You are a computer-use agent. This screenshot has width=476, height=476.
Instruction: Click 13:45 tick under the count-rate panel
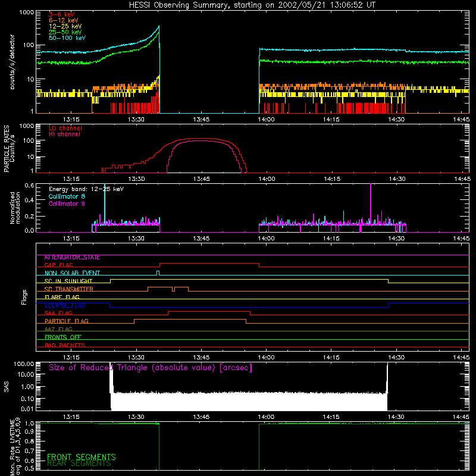point(201,120)
